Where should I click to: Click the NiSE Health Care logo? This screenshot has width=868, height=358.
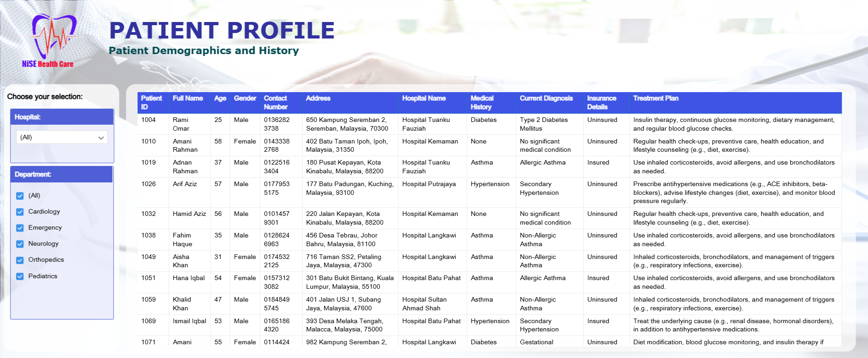pyautogui.click(x=51, y=41)
